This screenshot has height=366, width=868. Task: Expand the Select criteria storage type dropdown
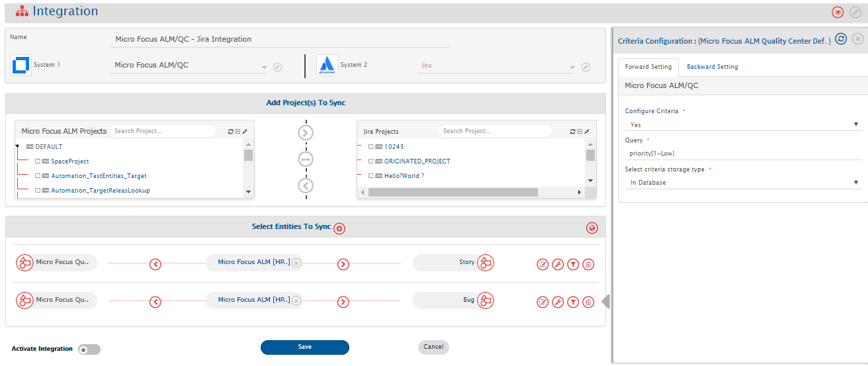[x=743, y=182]
